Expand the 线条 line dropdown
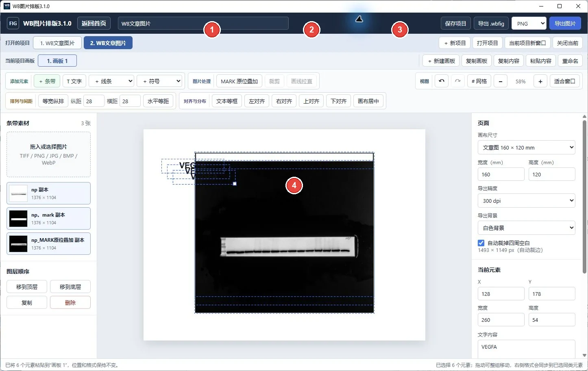The height and width of the screenshot is (371, 588). [x=111, y=81]
